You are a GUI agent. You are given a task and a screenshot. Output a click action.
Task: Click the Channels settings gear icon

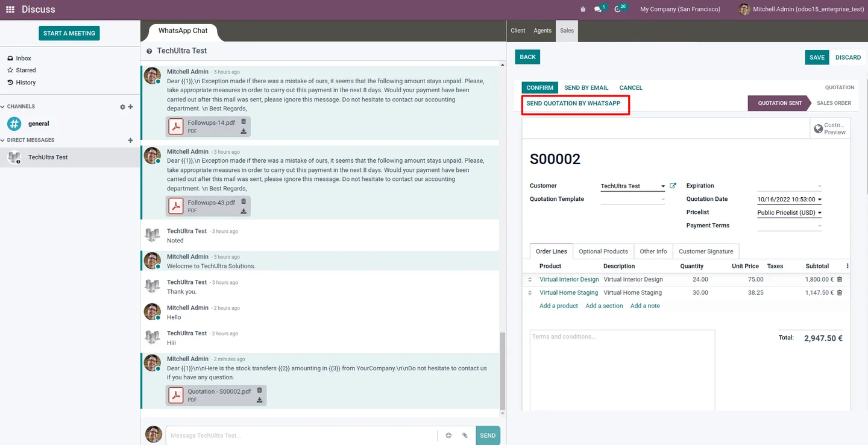tap(122, 107)
